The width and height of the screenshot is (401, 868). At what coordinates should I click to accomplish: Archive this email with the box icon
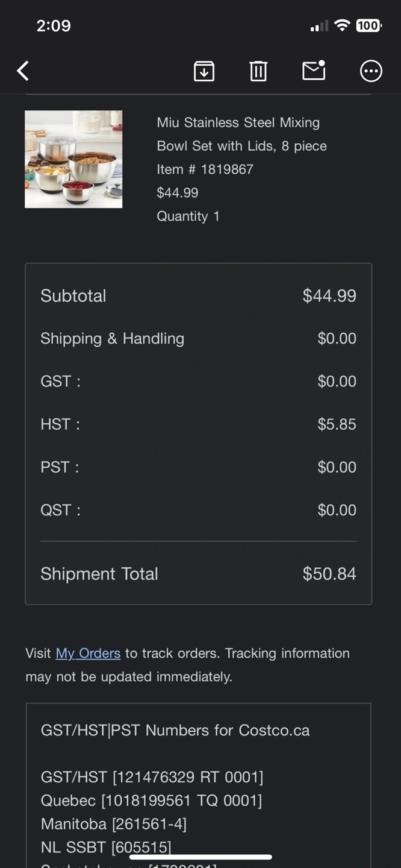(x=204, y=71)
